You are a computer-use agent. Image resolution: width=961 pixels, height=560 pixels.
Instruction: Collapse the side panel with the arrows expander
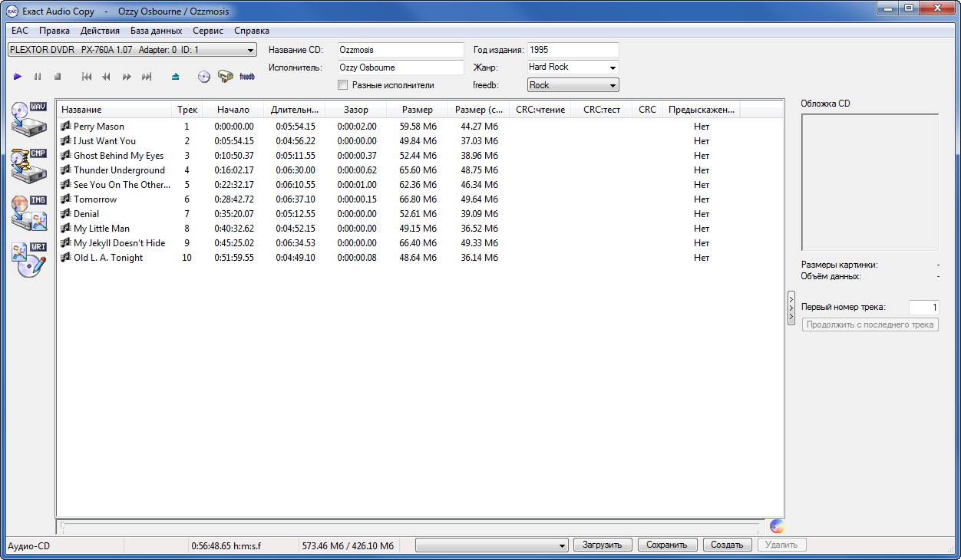pos(791,308)
